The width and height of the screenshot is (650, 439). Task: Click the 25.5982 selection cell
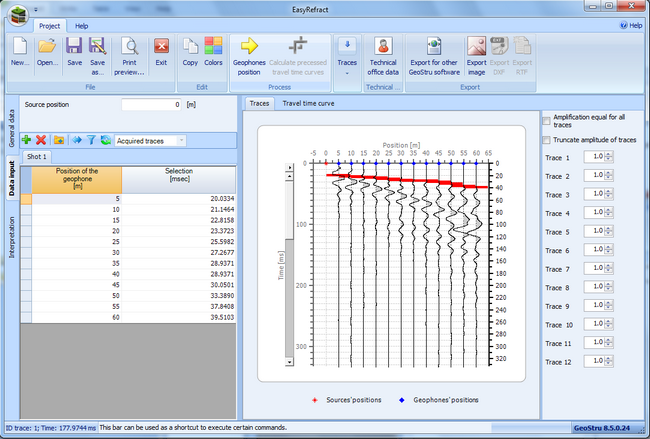[179, 242]
